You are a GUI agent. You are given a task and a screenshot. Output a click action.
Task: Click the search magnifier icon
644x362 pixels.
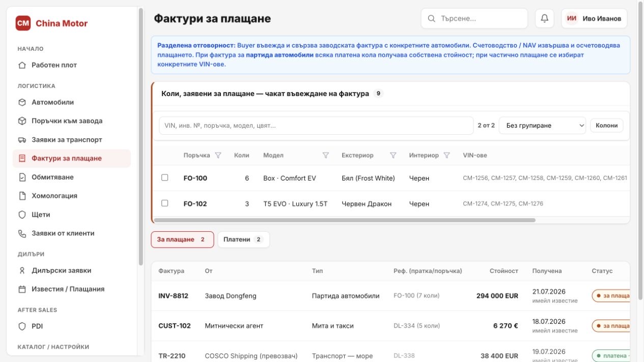pyautogui.click(x=432, y=18)
